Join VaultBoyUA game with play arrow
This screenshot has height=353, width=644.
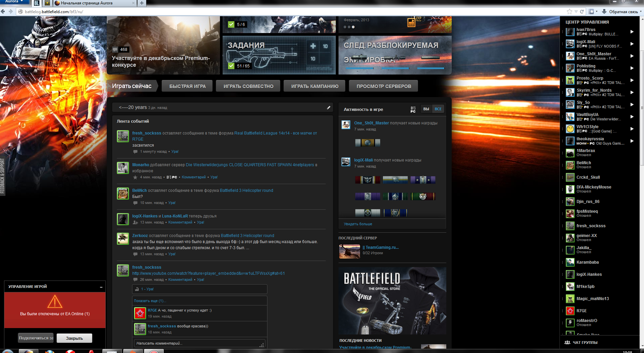632,117
